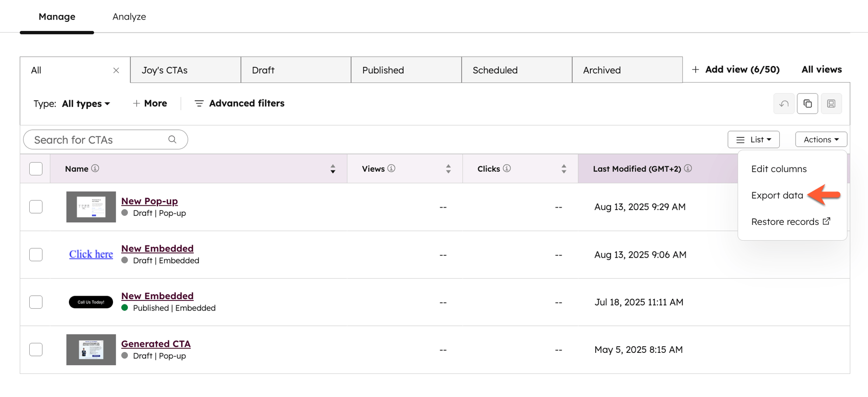Check the New Pop-up row checkbox
Viewport: 868px width, 397px height.
pos(35,207)
